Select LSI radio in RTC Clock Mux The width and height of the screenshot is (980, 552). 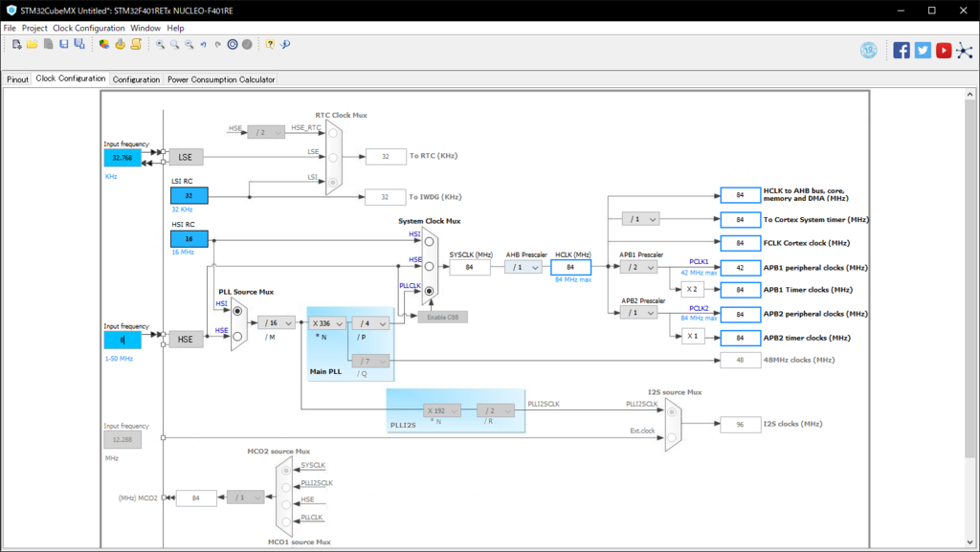pos(333,183)
